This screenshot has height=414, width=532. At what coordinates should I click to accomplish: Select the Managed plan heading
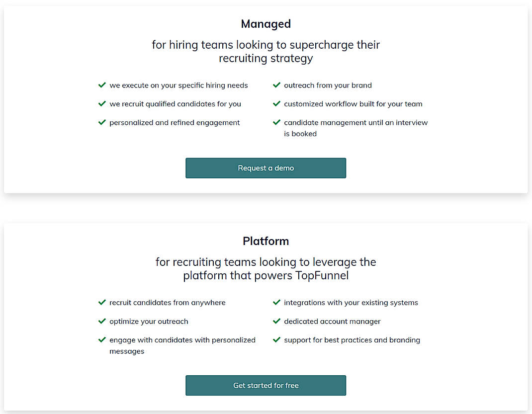[266, 23]
